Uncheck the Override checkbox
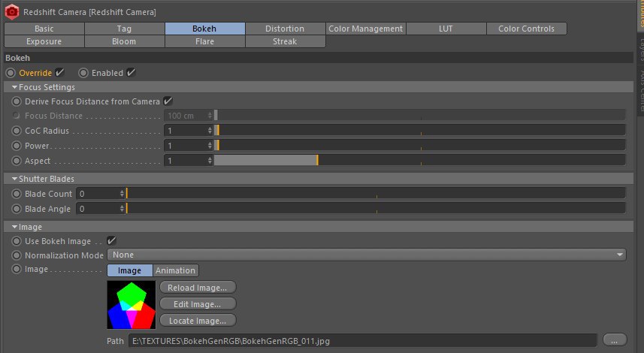The height and width of the screenshot is (353, 644). coord(59,73)
